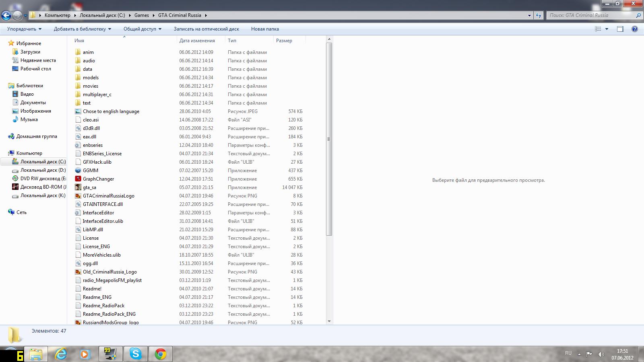Select the GTACriminalRussiaLogo PNG icon

[x=78, y=196]
